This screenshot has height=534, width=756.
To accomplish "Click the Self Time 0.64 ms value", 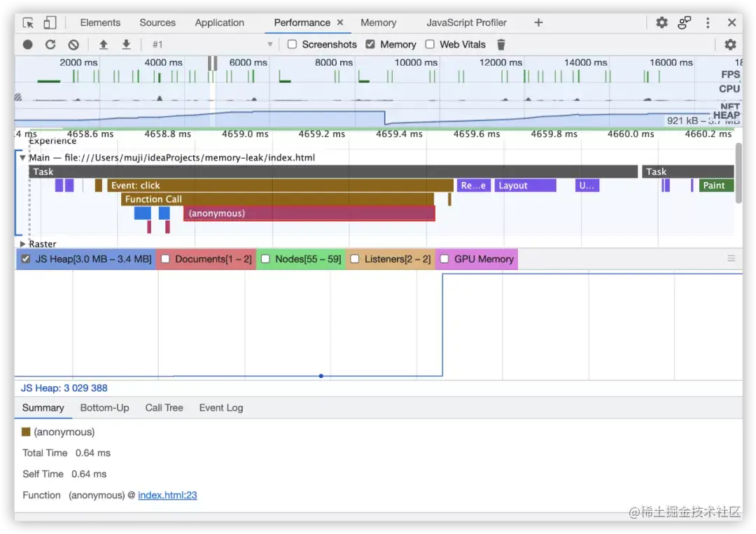I will click(x=89, y=475).
